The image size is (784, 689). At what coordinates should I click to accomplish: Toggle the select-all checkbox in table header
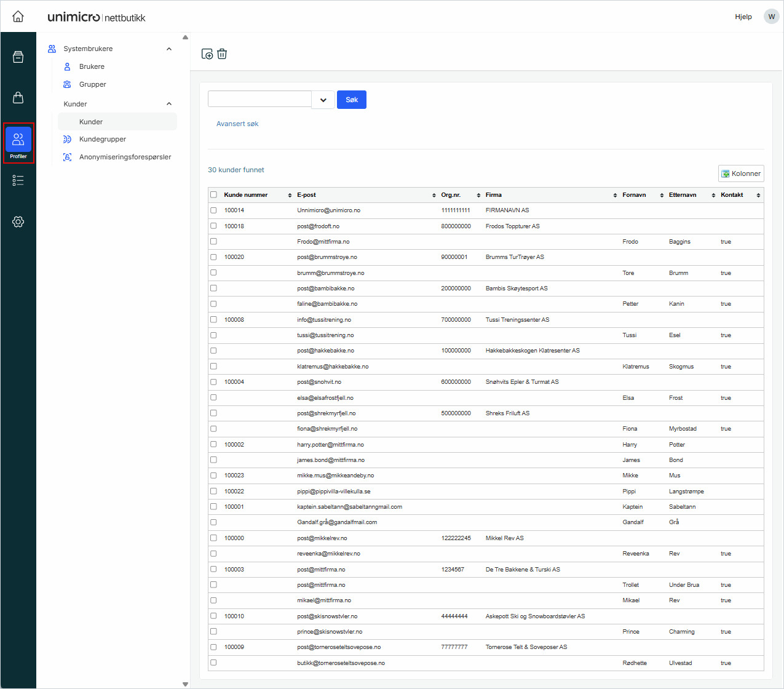[213, 195]
